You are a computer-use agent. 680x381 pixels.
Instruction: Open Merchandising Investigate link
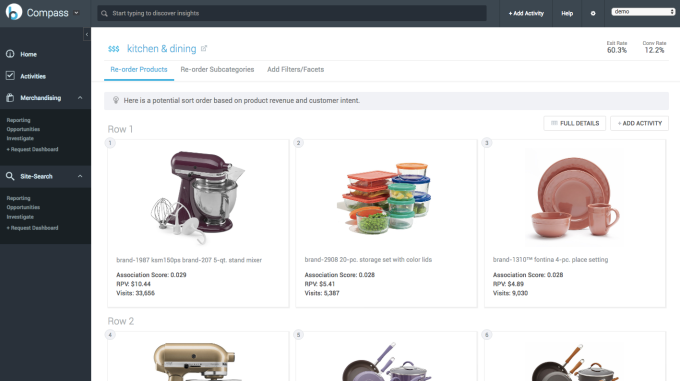[20, 138]
